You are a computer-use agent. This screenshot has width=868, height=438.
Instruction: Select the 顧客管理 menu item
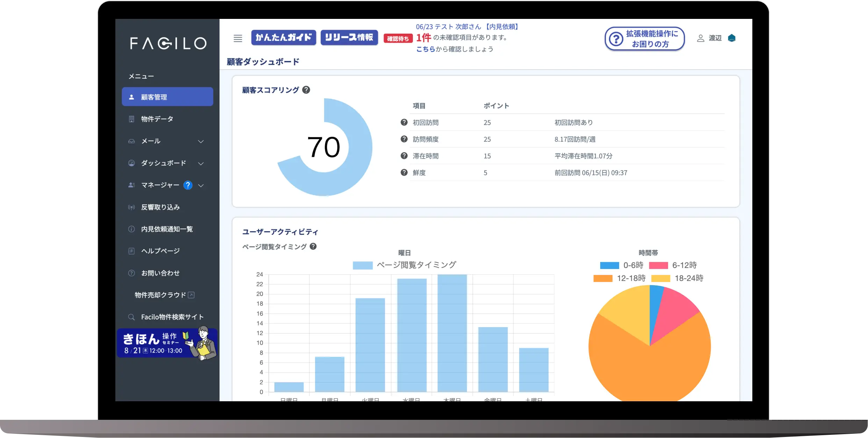167,97
